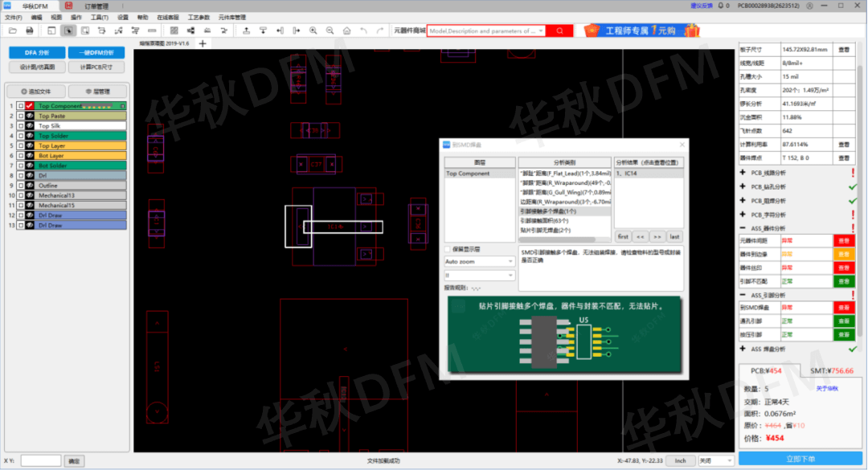This screenshot has width=868, height=470.
Task: Expand the PCB_钻孔分析 section
Action: click(x=743, y=186)
